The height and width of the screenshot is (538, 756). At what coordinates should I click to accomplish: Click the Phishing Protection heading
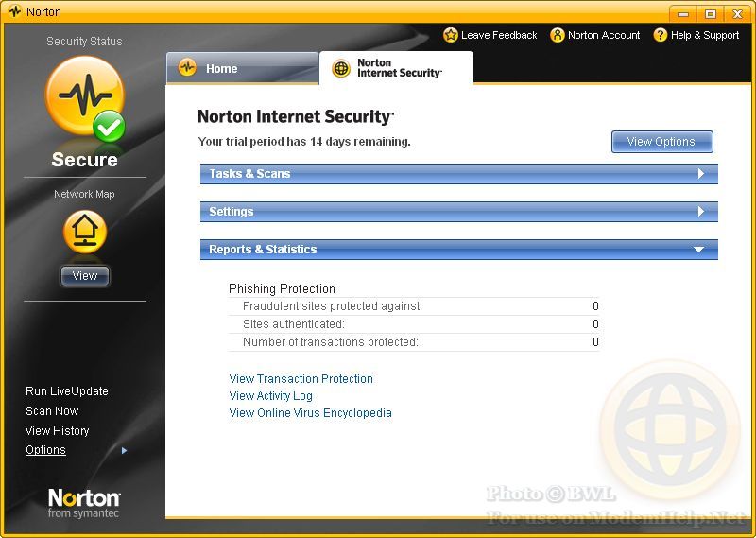[x=282, y=289]
